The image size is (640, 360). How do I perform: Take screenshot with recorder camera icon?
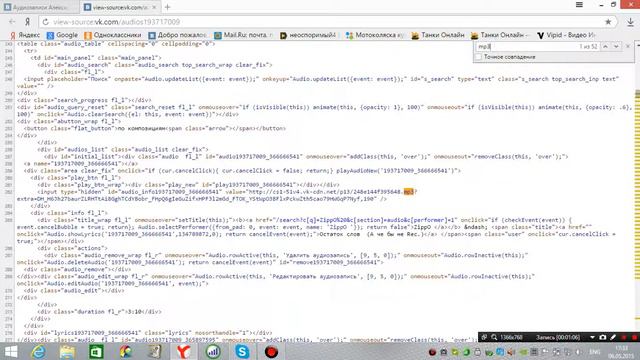(x=603, y=337)
